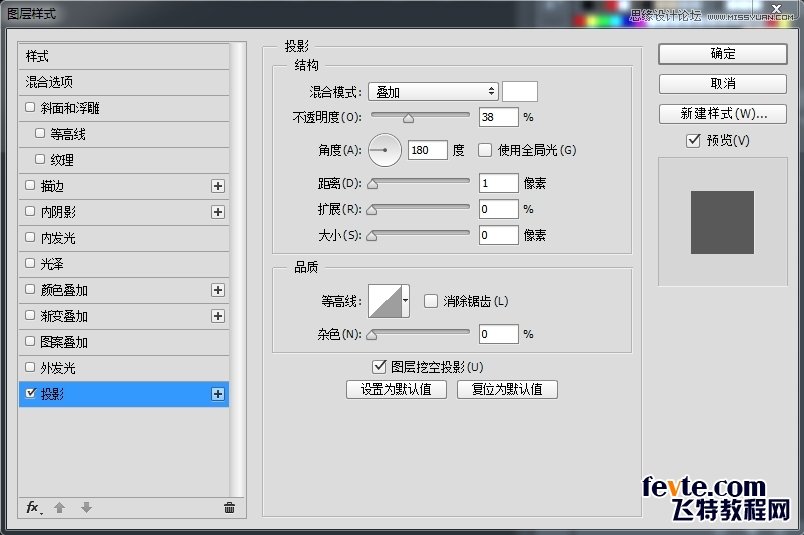Viewport: 804px width, 535px height.
Task: Add another 渐变叠加 effect via plus icon
Action: point(218,316)
